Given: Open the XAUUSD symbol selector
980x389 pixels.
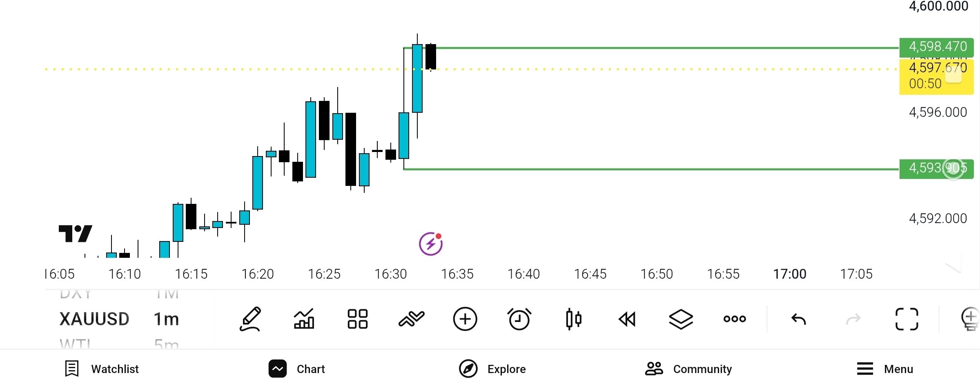Looking at the screenshot, I should (94, 319).
